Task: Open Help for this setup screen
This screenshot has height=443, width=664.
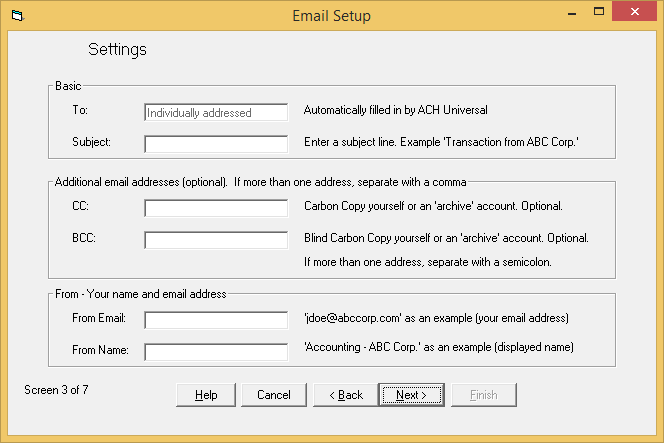Action: click(x=206, y=395)
